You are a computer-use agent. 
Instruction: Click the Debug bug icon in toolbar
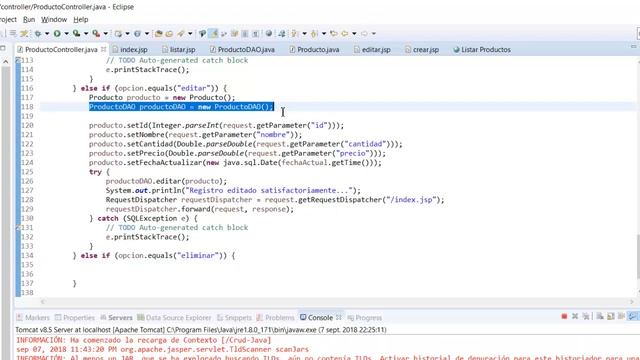coord(38,33)
